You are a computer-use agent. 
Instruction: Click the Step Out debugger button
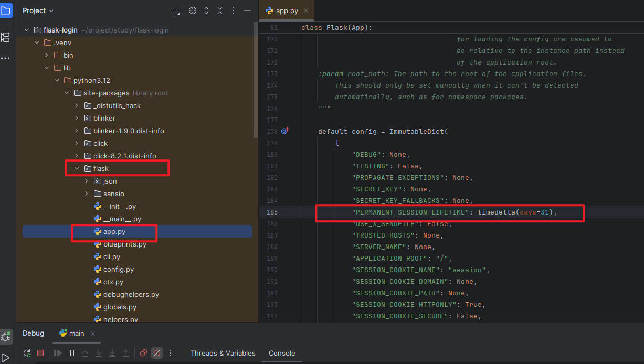[126, 353]
